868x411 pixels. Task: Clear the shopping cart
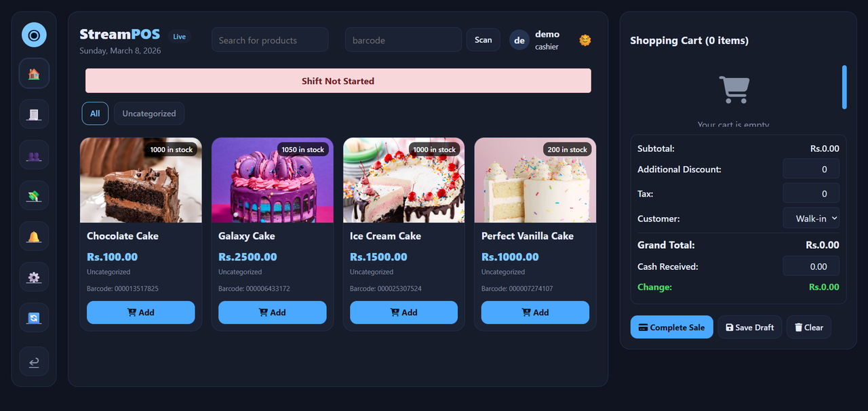(x=808, y=327)
